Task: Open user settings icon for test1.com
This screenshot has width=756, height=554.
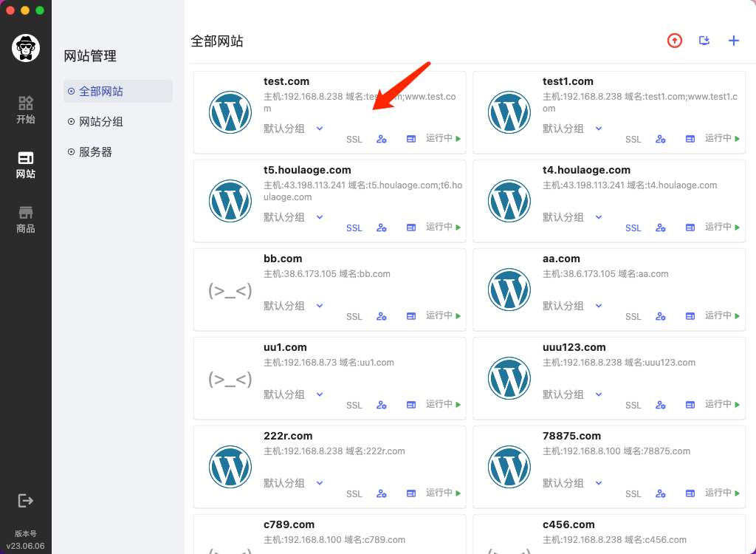Action: (x=661, y=139)
